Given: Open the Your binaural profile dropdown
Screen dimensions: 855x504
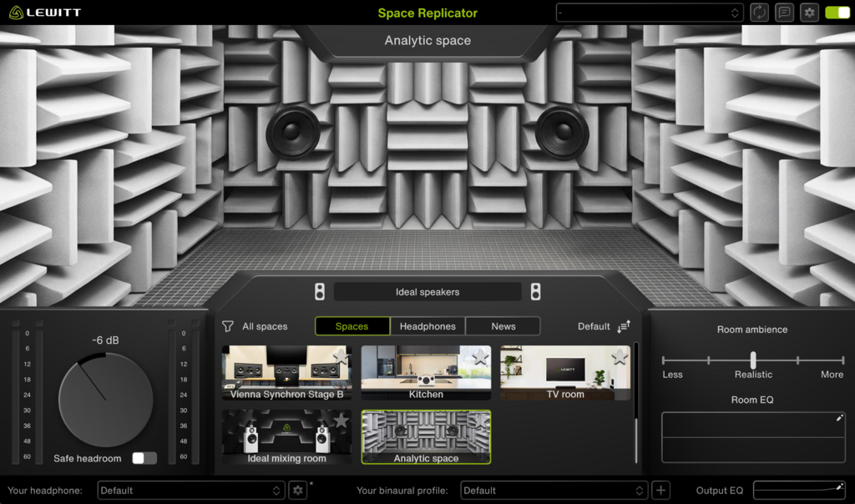Looking at the screenshot, I should (x=554, y=491).
